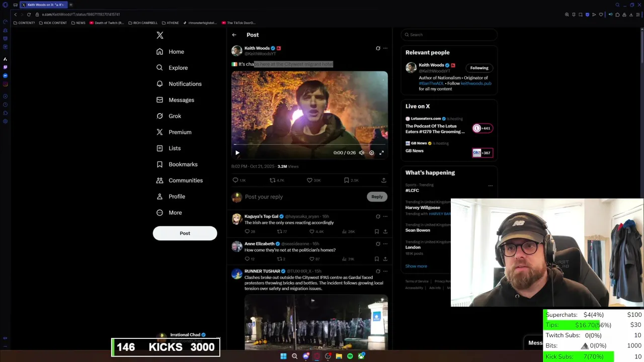Click the X search field
This screenshot has width=644, height=362.
click(449, 35)
